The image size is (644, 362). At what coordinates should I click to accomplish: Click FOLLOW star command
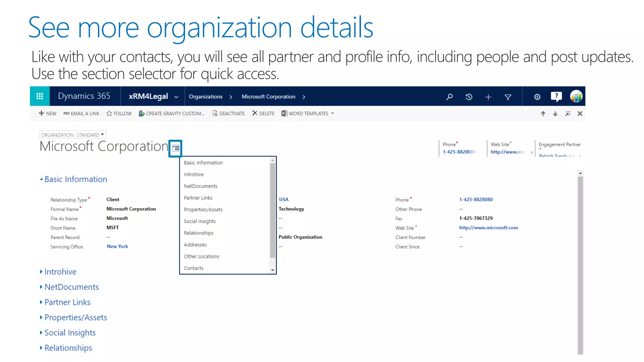119,113
